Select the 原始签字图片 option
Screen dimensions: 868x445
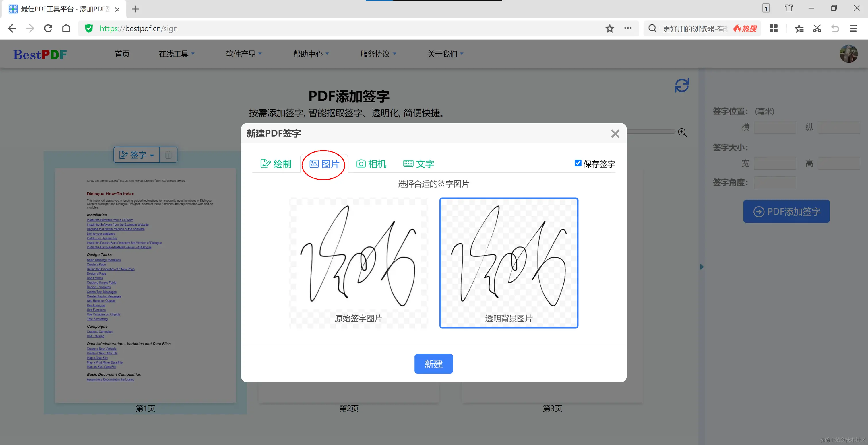coord(358,263)
